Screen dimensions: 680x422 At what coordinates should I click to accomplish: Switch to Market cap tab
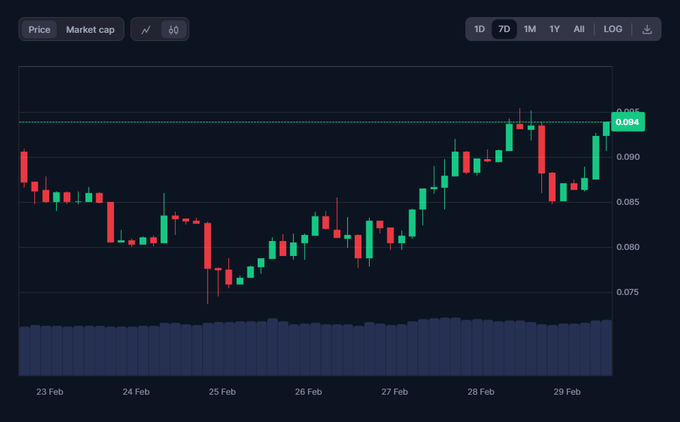90,29
